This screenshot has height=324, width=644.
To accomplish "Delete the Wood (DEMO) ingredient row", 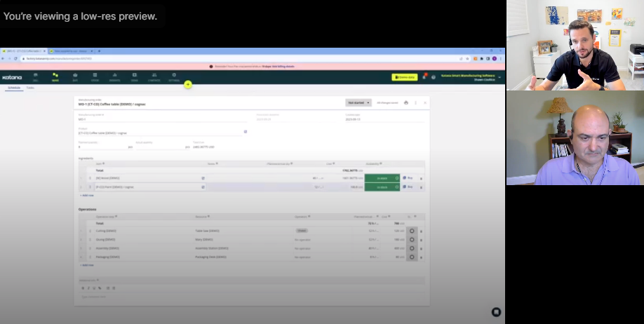I will tap(421, 179).
